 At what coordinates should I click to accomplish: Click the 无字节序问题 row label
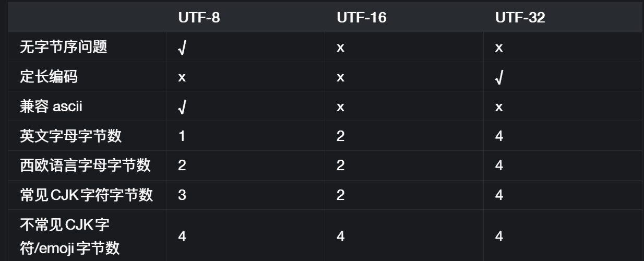pyautogui.click(x=64, y=48)
